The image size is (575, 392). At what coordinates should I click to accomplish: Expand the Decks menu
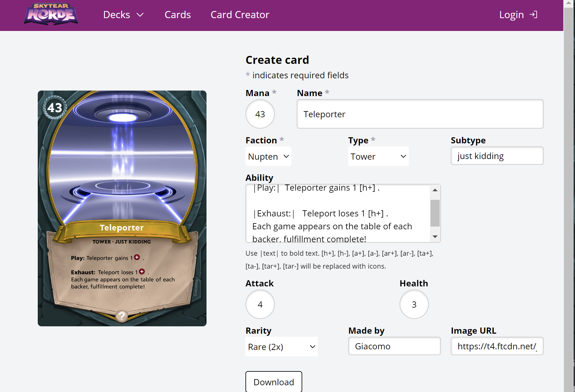[123, 14]
